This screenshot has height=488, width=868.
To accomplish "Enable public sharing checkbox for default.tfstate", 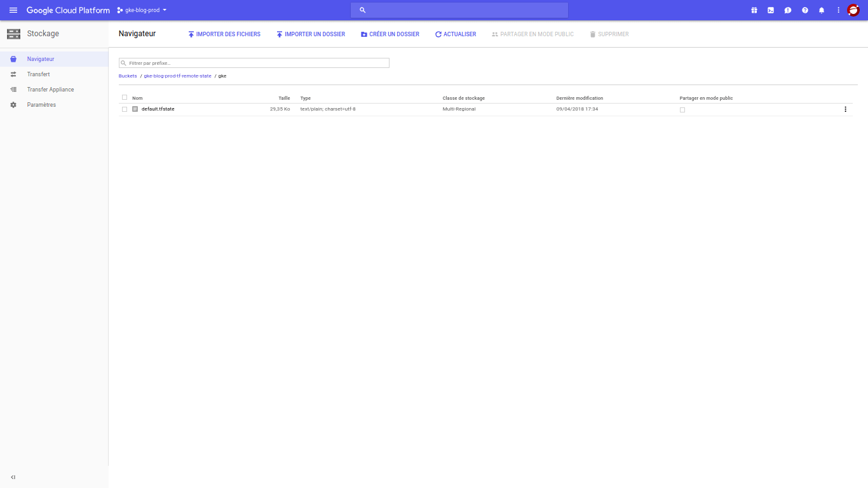I will [x=682, y=110].
